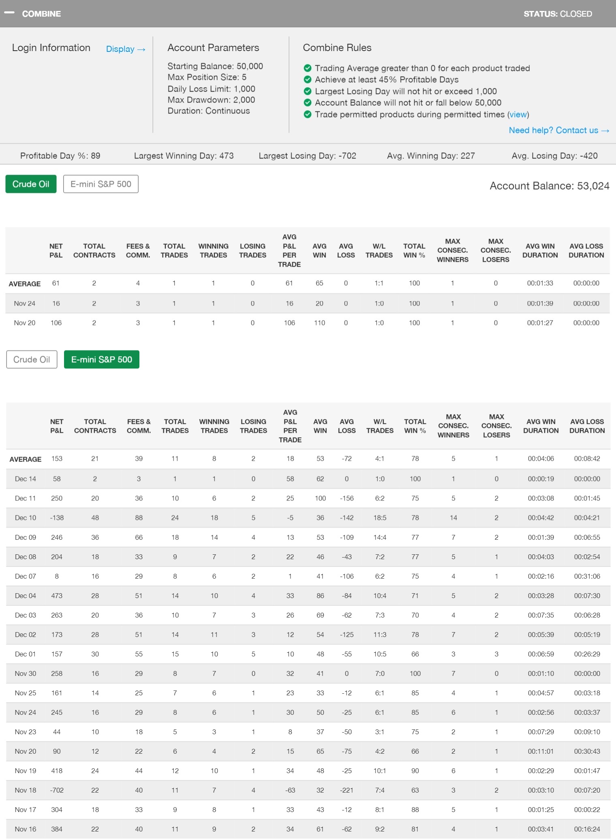Click the Account Balance: 53,024 text
This screenshot has width=616, height=840.
click(x=549, y=186)
